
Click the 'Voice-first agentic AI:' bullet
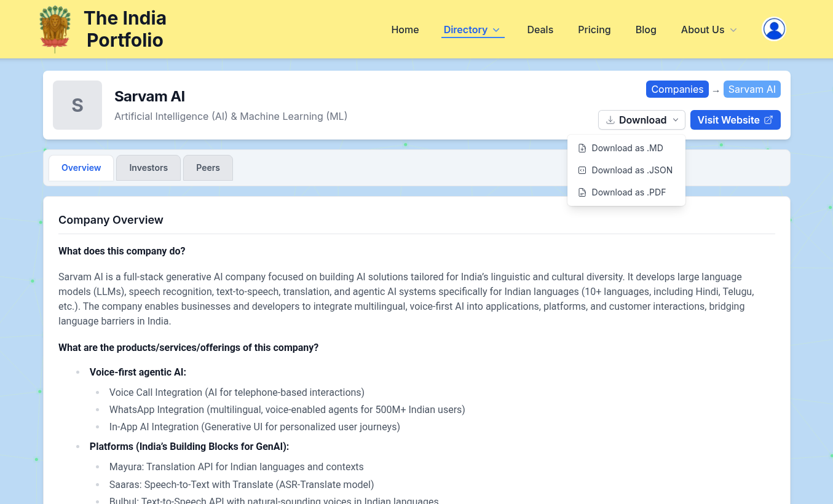point(138,372)
